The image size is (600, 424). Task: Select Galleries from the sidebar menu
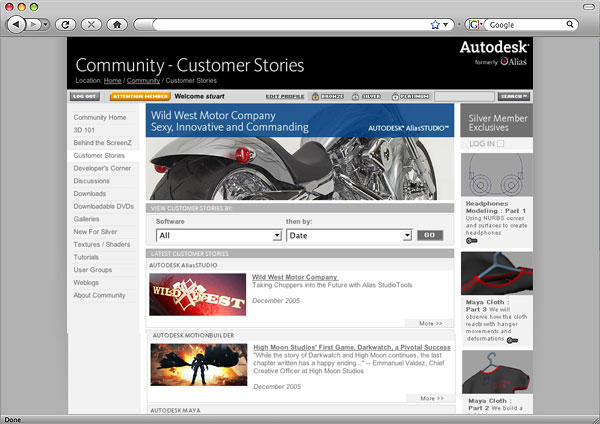pyautogui.click(x=86, y=218)
